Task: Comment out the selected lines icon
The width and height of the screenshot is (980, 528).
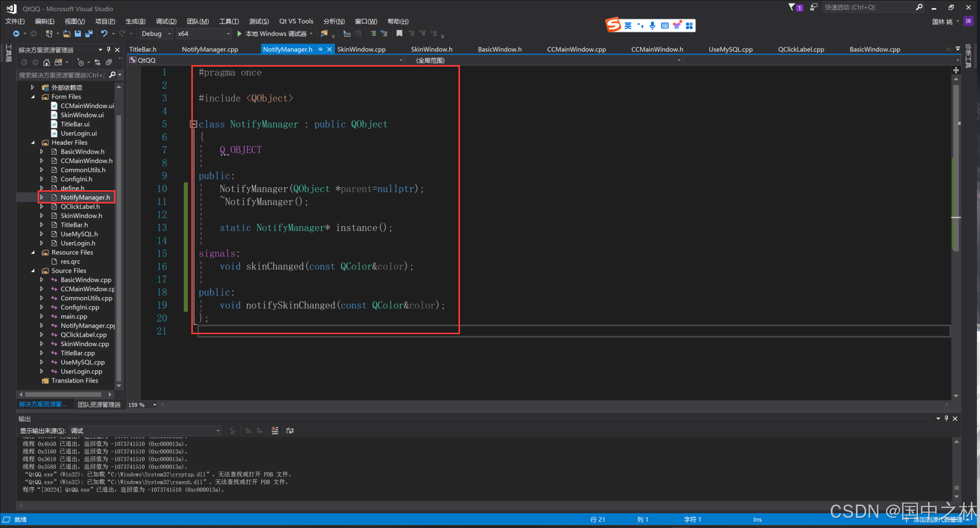Action: click(373, 34)
